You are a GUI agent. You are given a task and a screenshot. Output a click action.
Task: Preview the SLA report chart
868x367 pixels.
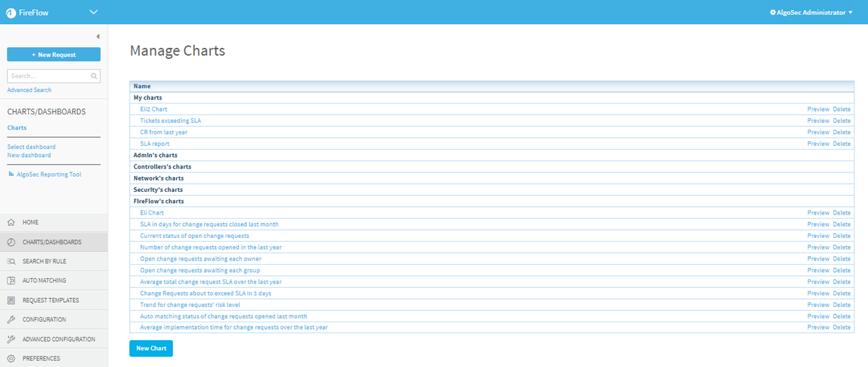[818, 144]
